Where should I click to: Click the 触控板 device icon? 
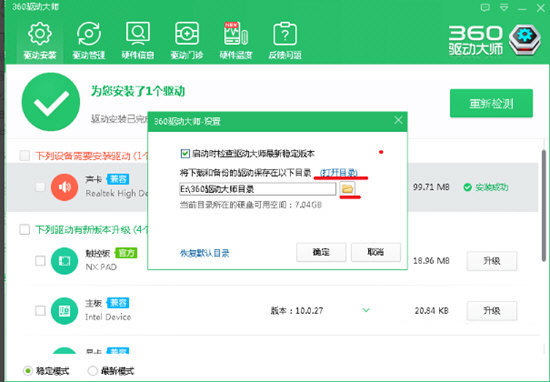coord(64,261)
